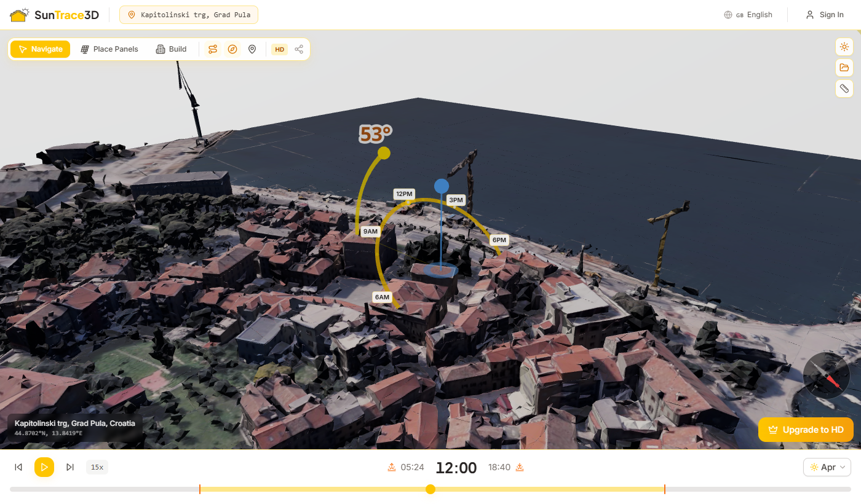Click the Kapitolinski trg location search field

point(188,14)
